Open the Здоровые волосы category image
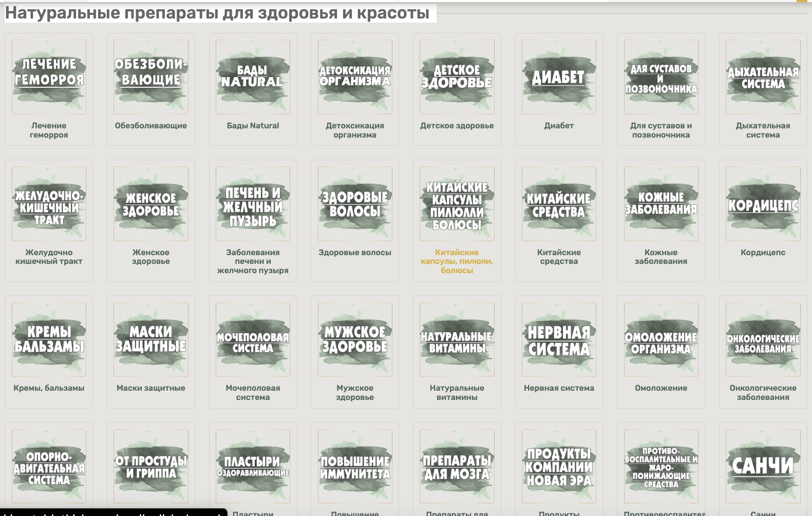The width and height of the screenshot is (812, 516). pyautogui.click(x=355, y=204)
